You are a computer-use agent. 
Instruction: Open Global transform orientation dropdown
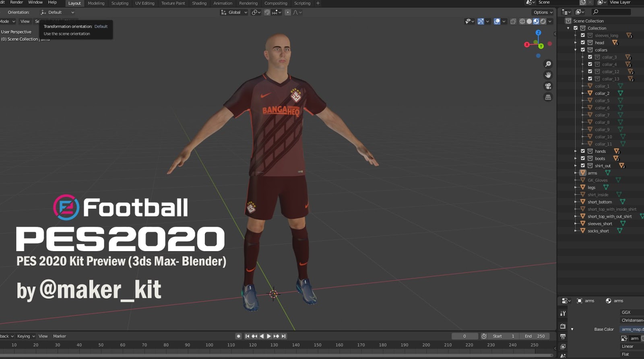coord(234,12)
